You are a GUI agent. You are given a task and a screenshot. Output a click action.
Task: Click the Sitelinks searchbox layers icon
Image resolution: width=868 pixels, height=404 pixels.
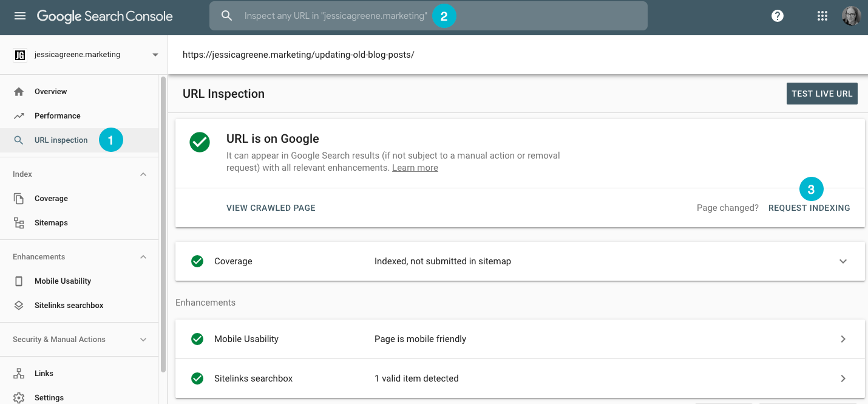point(19,306)
